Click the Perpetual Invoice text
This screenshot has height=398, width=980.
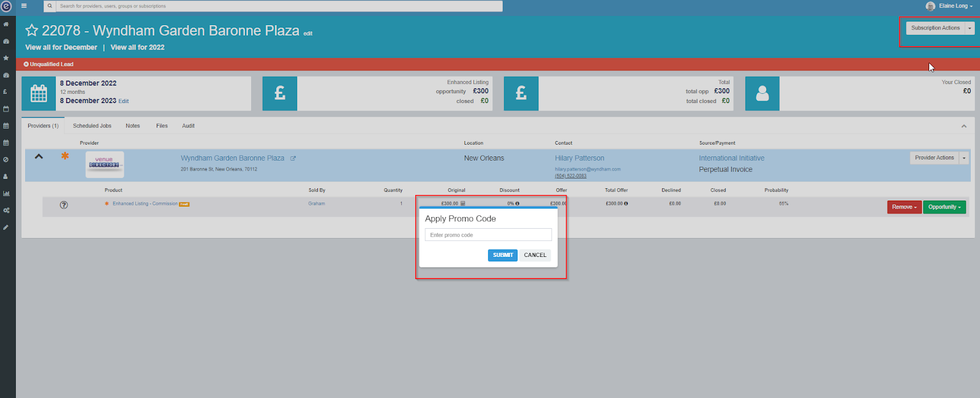click(x=726, y=169)
